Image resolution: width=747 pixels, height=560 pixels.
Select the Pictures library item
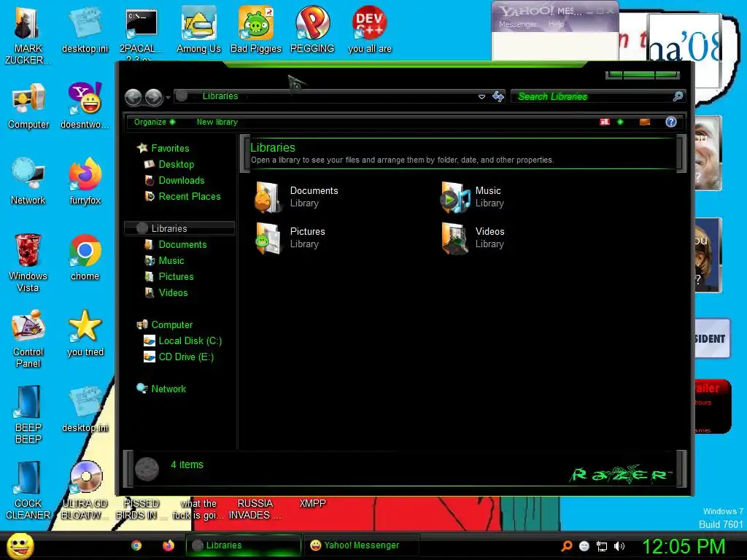[x=290, y=238]
